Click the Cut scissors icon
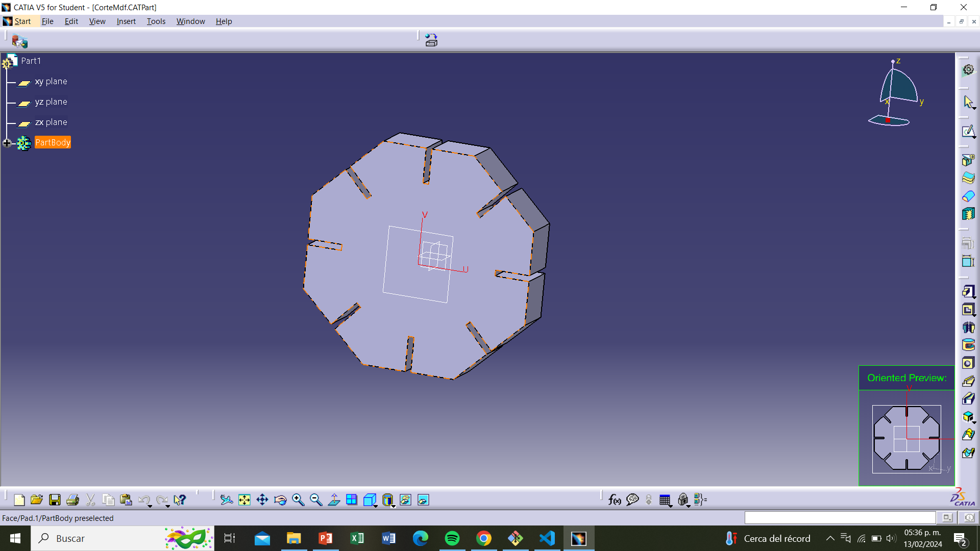980x551 pixels. click(90, 500)
